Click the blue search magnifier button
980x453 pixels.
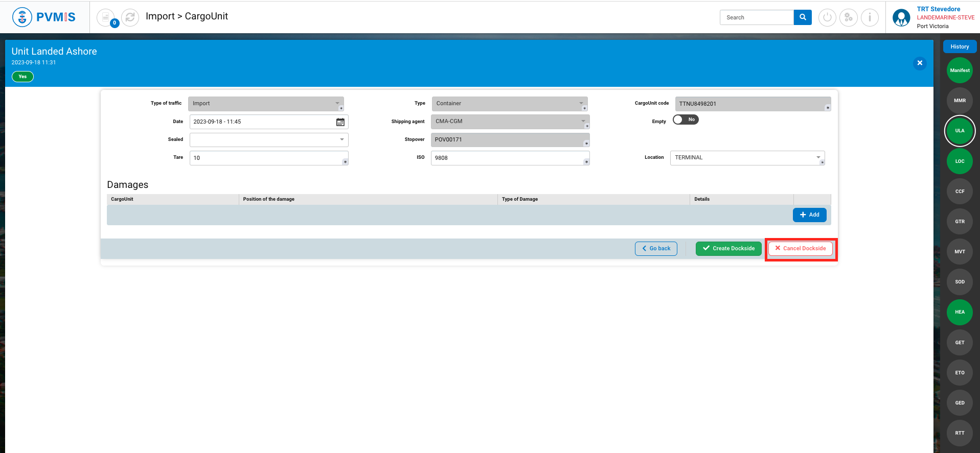pos(803,17)
